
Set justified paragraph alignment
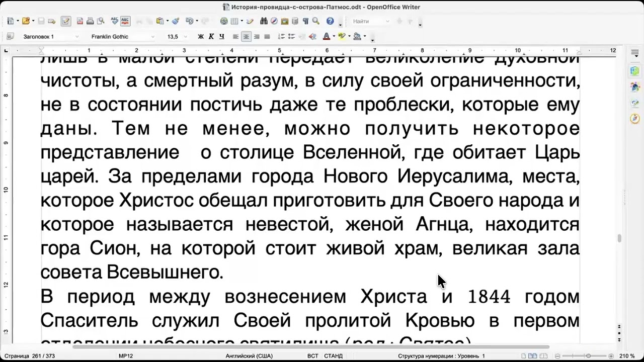click(267, 37)
